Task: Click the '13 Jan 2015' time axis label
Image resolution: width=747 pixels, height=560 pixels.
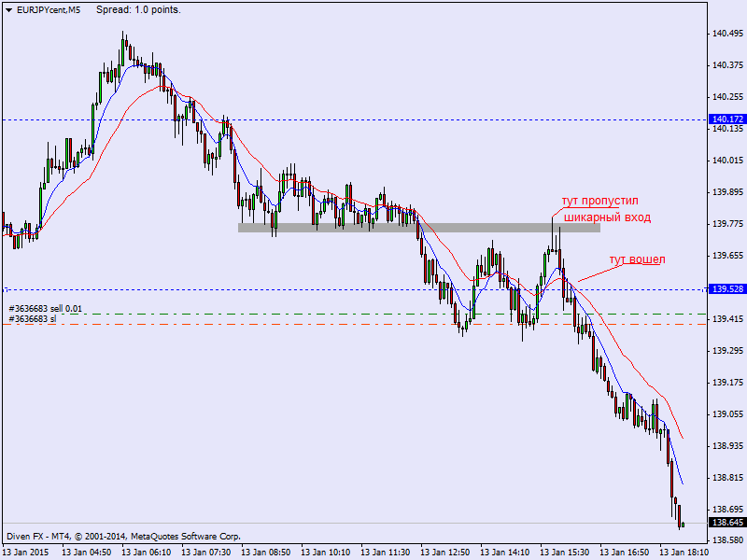Action: point(25,553)
